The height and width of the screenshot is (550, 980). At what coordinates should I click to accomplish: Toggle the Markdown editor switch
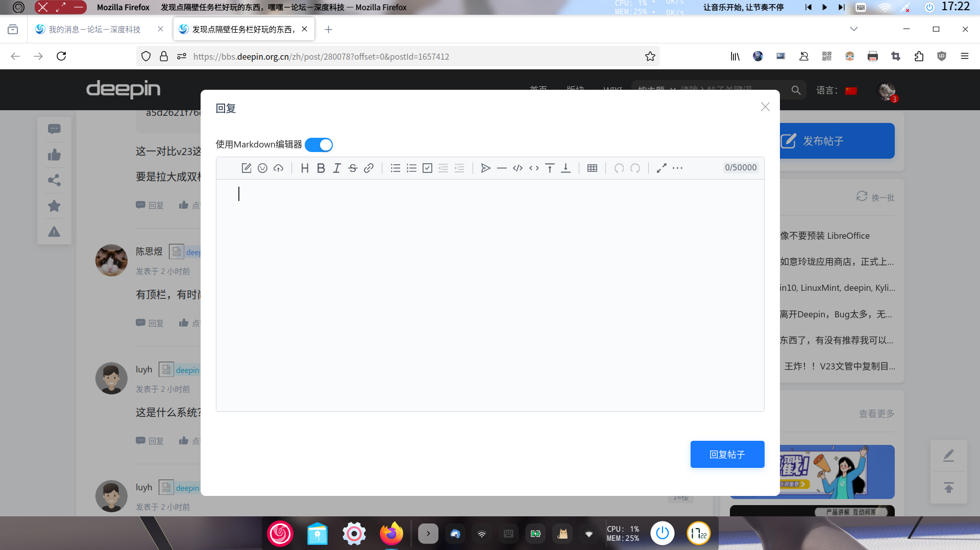(318, 145)
